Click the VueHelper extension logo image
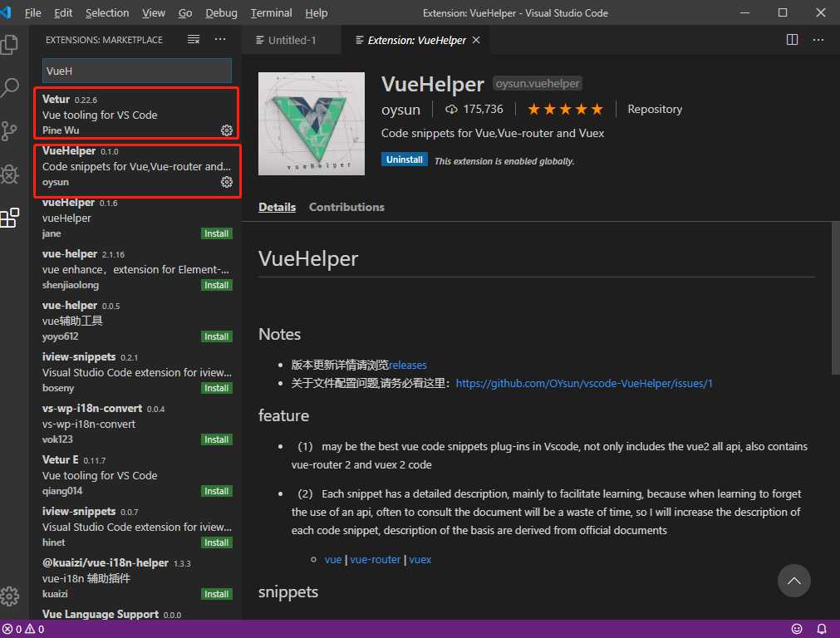 click(312, 124)
